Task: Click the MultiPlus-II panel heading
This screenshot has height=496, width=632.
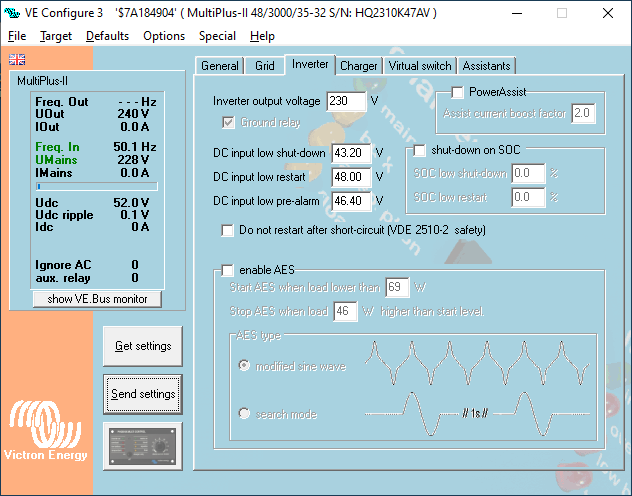Action: 42,81
